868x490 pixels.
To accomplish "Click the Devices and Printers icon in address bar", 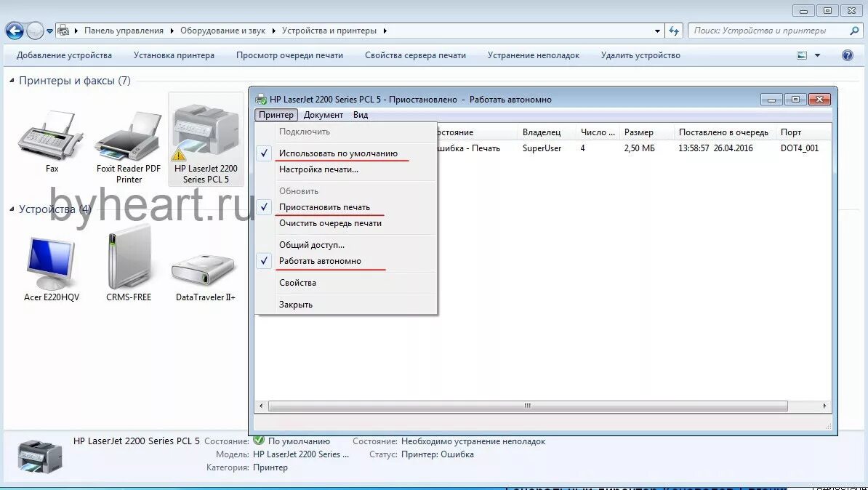I will point(64,31).
